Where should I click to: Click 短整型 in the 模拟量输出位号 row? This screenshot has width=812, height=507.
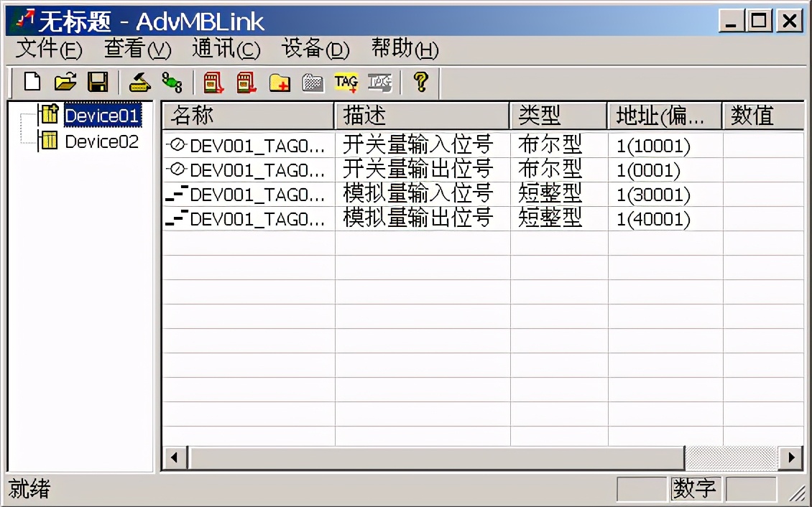tap(550, 218)
